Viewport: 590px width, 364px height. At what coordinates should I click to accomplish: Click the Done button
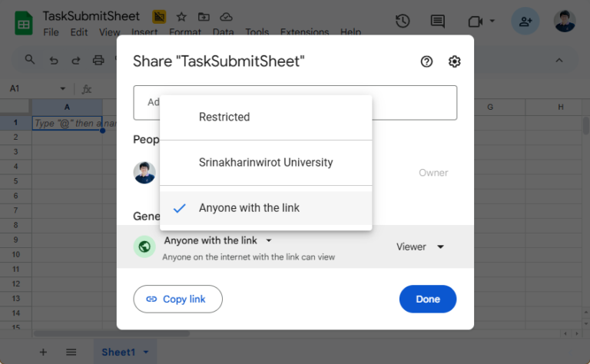(x=428, y=299)
